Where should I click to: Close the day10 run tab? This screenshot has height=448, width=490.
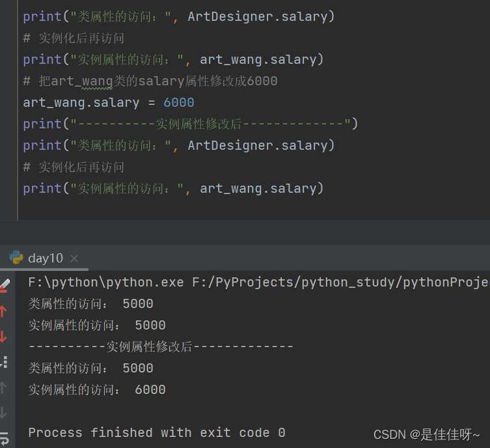[x=74, y=259]
